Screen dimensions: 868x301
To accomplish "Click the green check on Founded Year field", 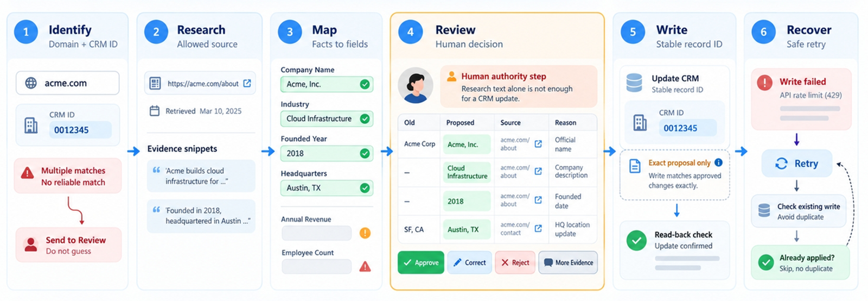I will click(x=365, y=153).
